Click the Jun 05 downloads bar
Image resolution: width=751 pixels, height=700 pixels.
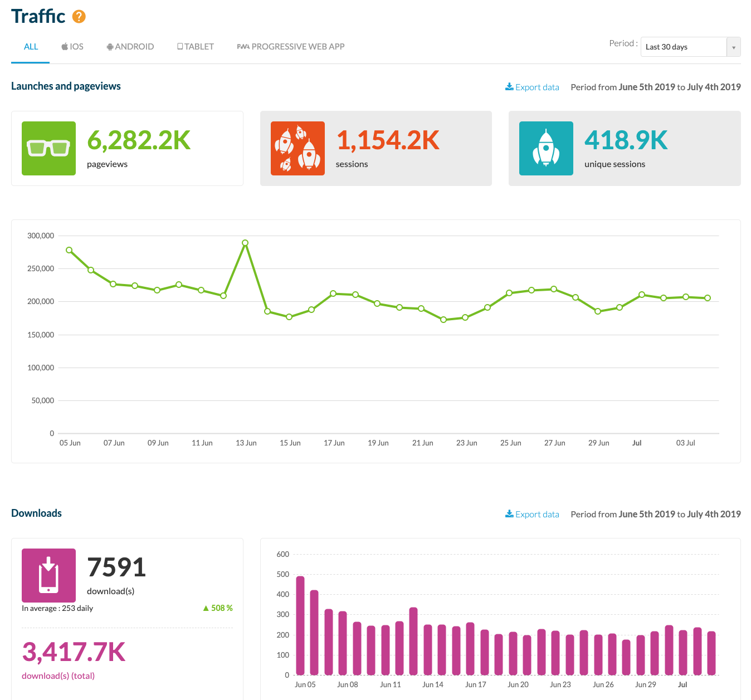(x=300, y=625)
